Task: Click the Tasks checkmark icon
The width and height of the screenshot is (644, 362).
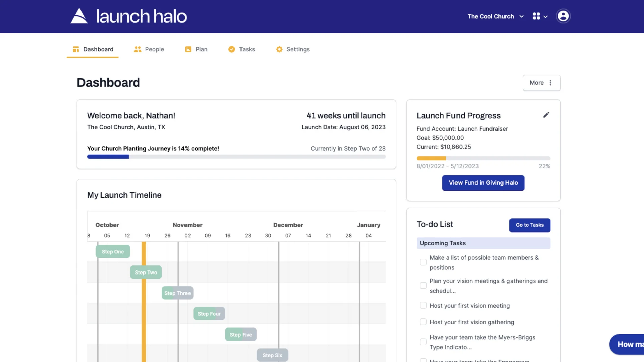Action: coord(232,49)
